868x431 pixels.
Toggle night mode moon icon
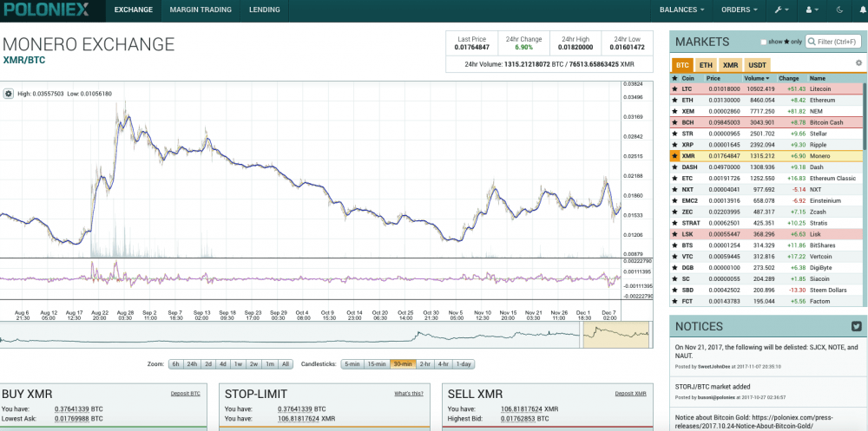[838, 10]
